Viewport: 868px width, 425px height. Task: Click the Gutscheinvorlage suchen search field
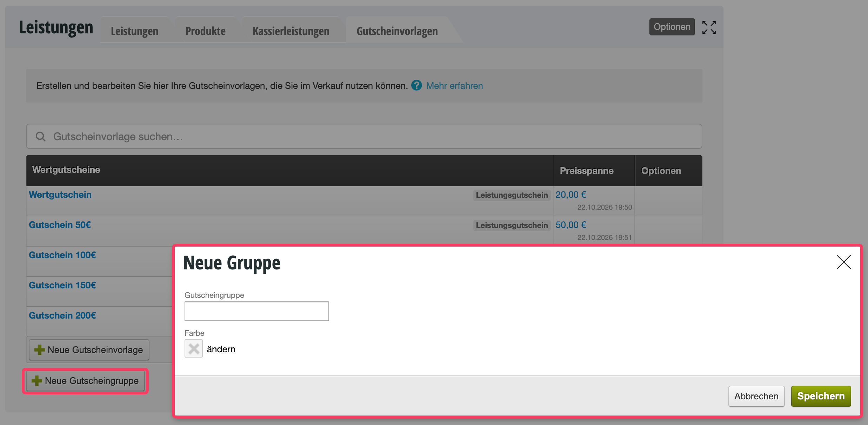tap(364, 136)
